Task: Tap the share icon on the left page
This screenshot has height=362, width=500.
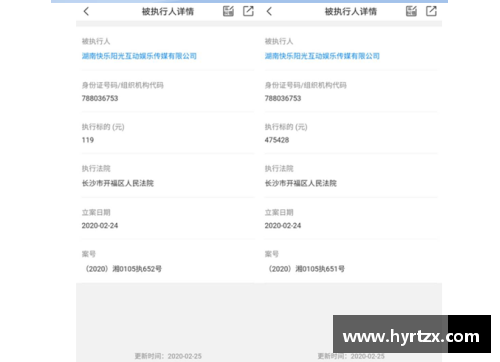Action: coord(248,11)
